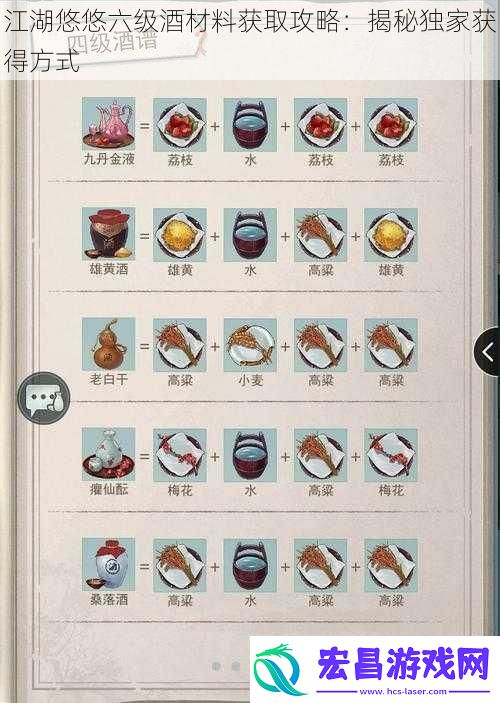Expand the side panel arrow chevron
The width and height of the screenshot is (500, 703).
(488, 352)
